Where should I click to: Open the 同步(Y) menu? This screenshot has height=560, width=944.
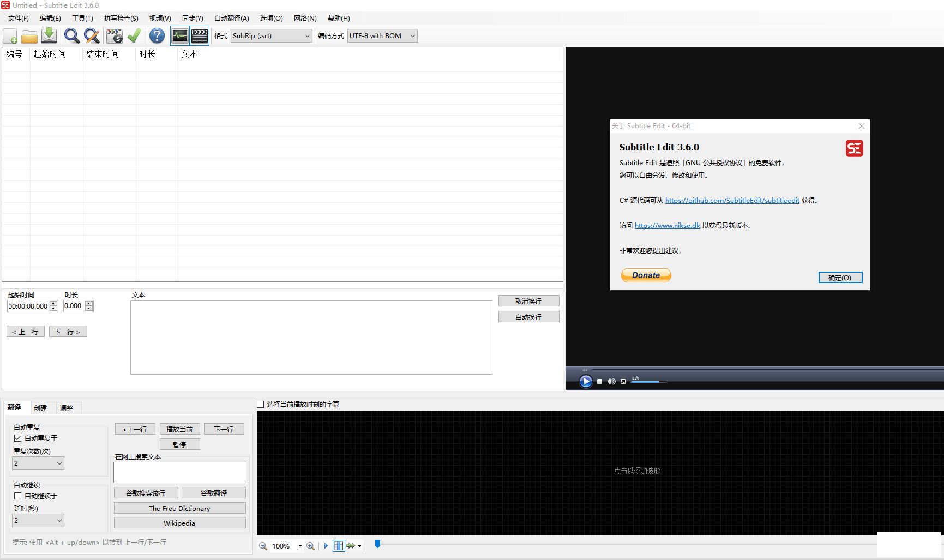193,19
